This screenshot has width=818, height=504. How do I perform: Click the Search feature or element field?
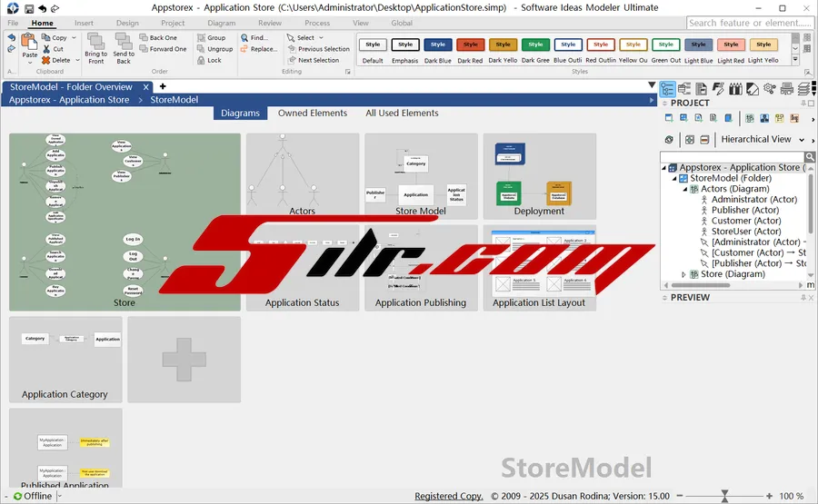pyautogui.click(x=749, y=23)
